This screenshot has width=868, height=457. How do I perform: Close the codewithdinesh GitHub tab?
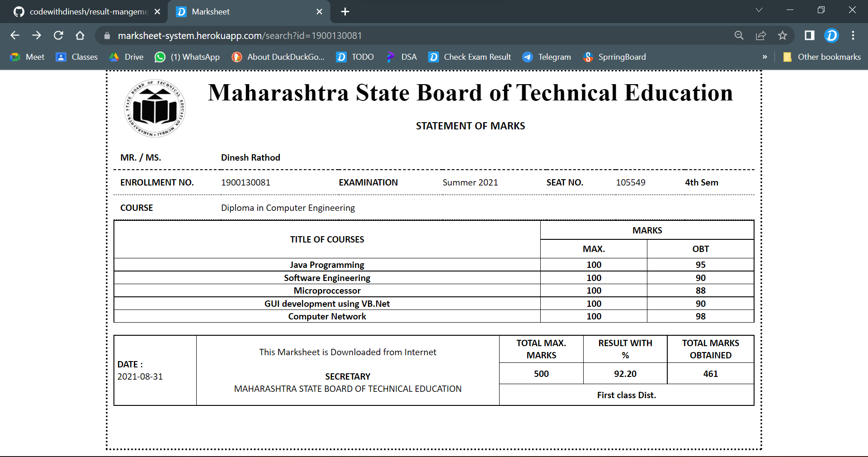[157, 12]
